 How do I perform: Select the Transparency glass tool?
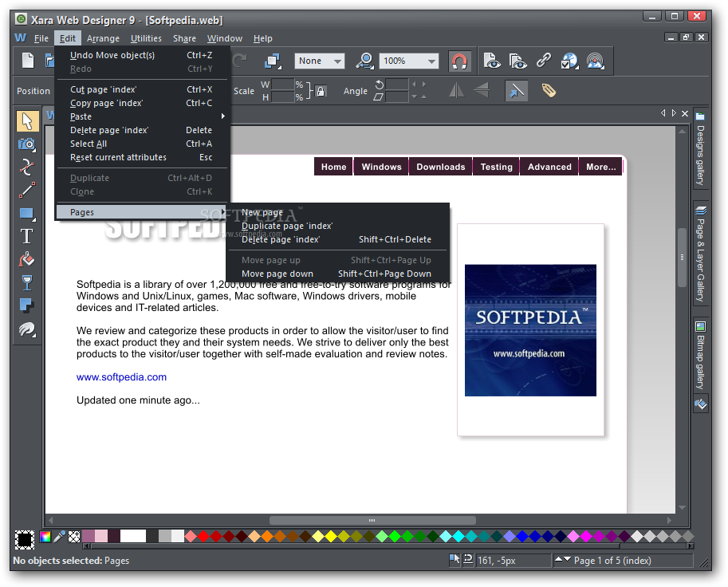(x=27, y=282)
